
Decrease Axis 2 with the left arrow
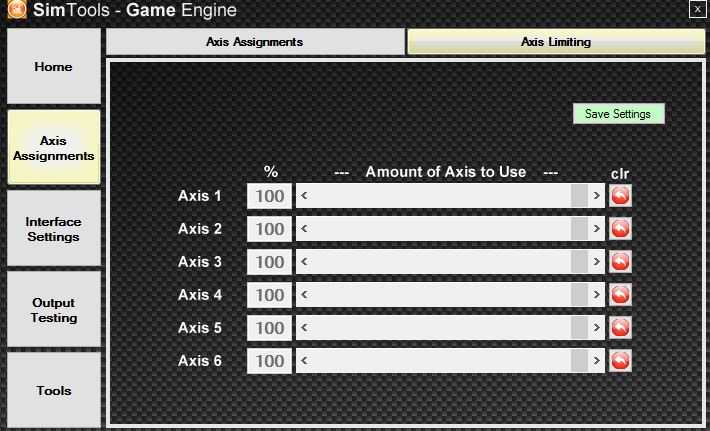coord(304,229)
